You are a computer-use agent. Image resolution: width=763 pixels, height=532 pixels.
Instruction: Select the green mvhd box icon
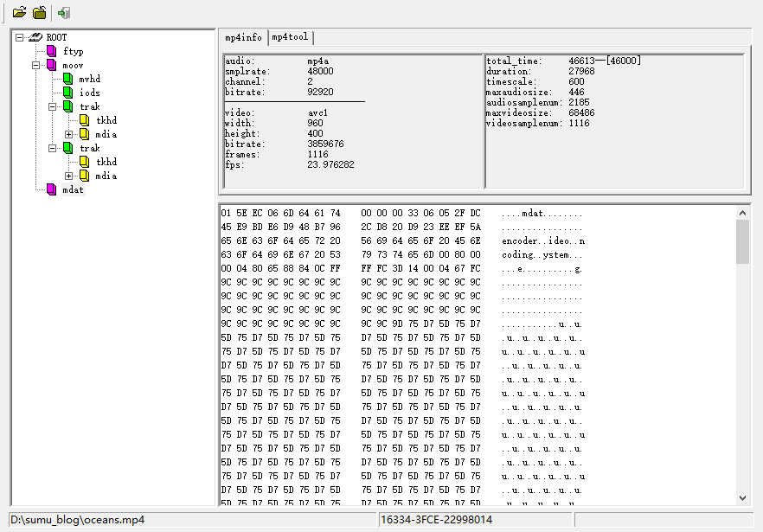tap(68, 80)
